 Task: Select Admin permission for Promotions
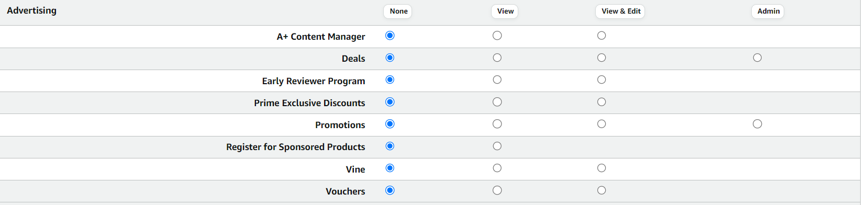[x=758, y=124]
